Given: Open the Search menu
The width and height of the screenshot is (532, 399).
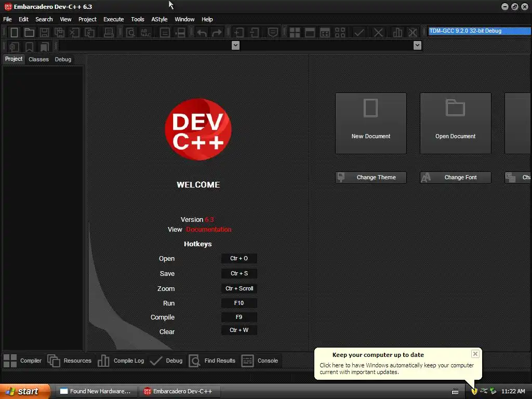Looking at the screenshot, I should 44,19.
